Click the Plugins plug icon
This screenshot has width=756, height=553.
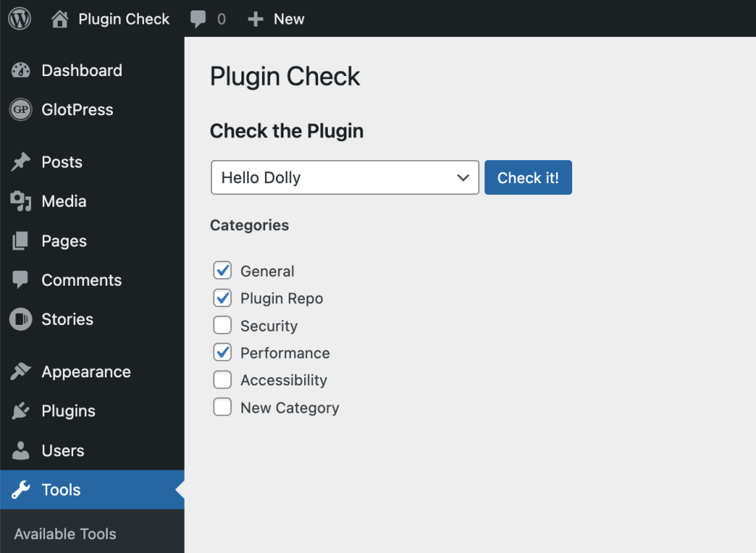coord(21,411)
